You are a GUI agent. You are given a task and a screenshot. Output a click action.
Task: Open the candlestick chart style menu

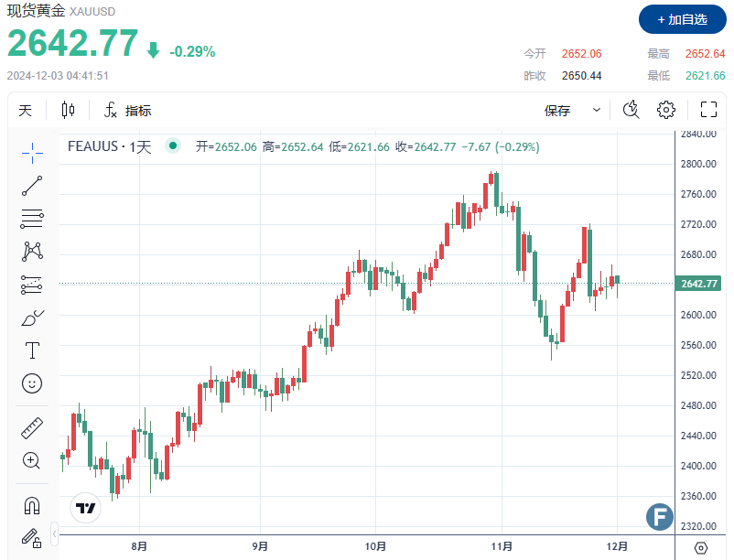tap(68, 111)
